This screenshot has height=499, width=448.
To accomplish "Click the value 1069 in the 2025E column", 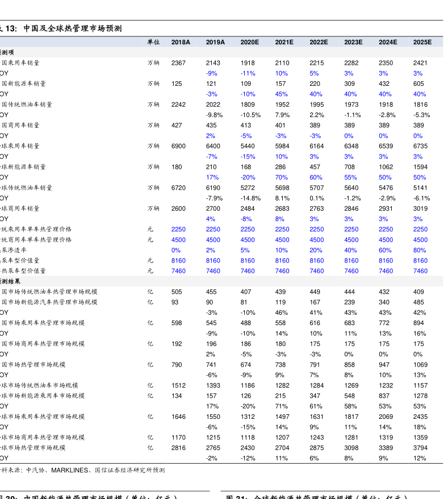I will point(420,365).
